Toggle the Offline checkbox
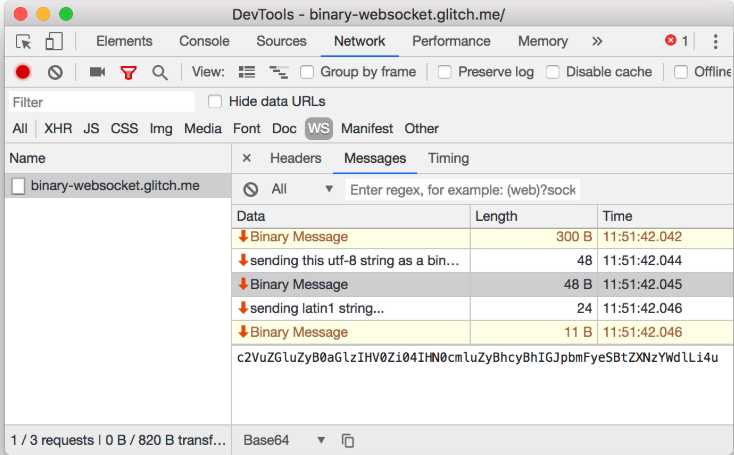Viewport: 734px width, 455px height. point(681,72)
